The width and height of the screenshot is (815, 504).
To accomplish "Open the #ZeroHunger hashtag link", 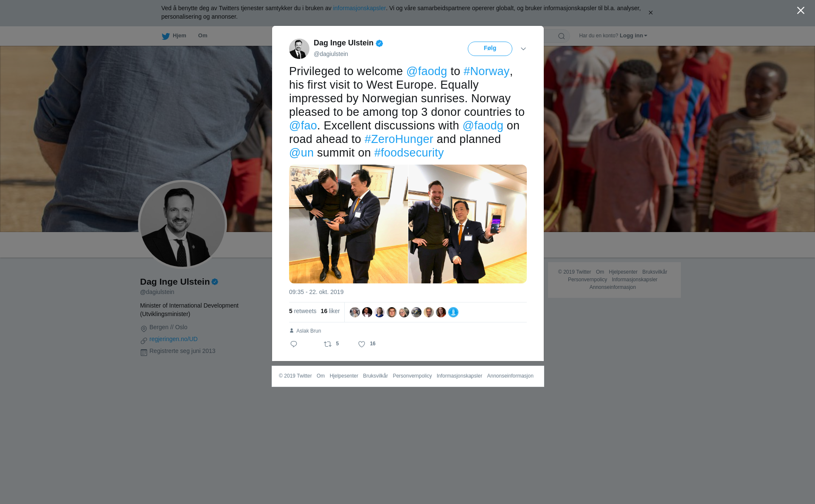I will pyautogui.click(x=399, y=139).
